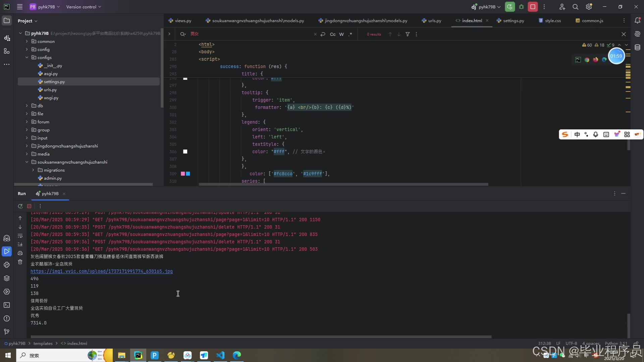Toggle Regex (.*) search option

click(x=350, y=34)
